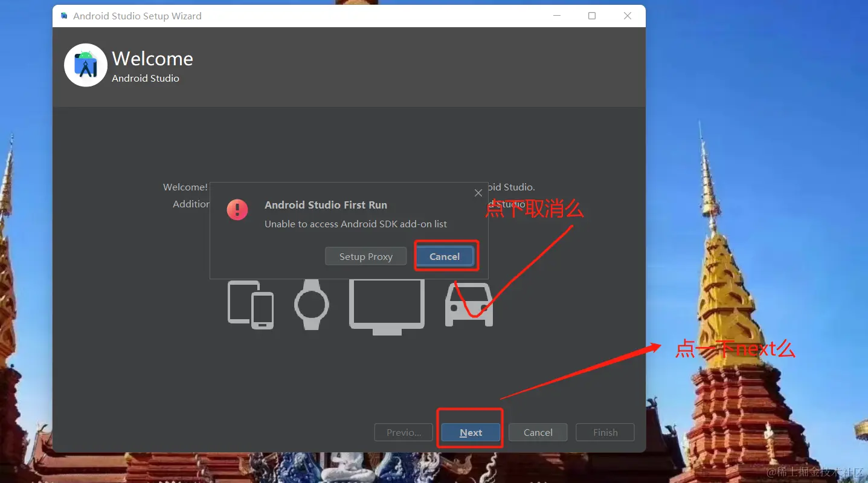Screen dimensions: 868x483
Task: Click Cancel in the First Run dialog
Action: 445,256
